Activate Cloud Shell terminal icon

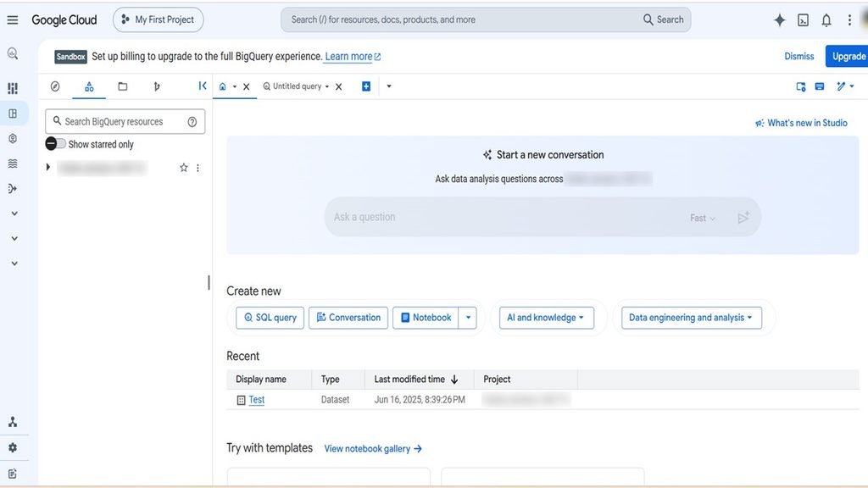(804, 20)
